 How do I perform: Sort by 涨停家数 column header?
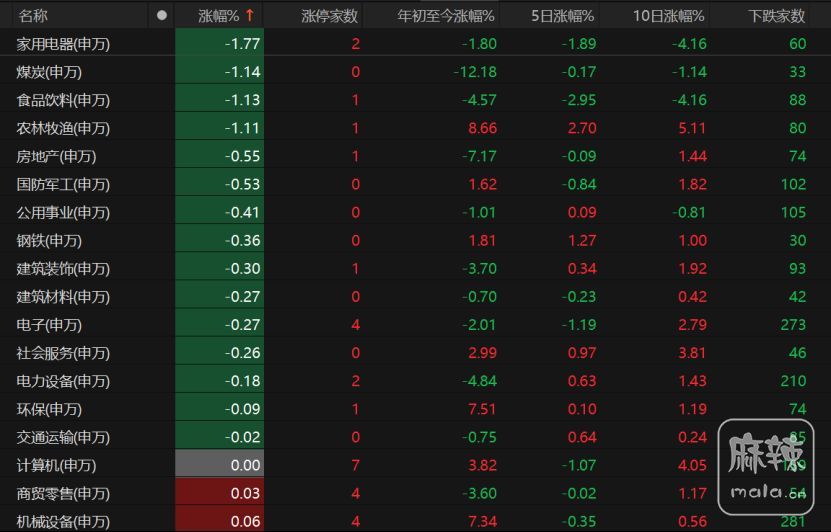pyautogui.click(x=329, y=16)
